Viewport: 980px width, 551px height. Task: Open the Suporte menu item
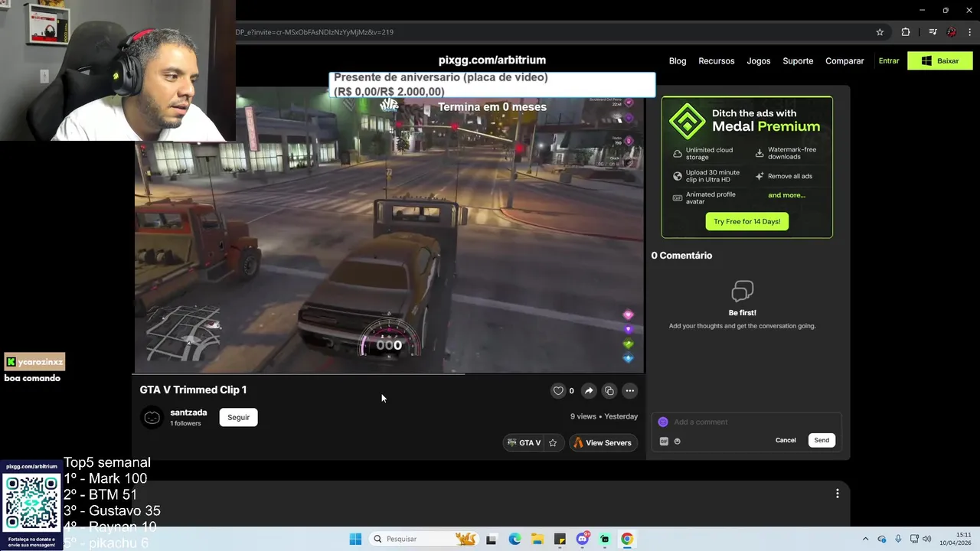[x=798, y=60]
